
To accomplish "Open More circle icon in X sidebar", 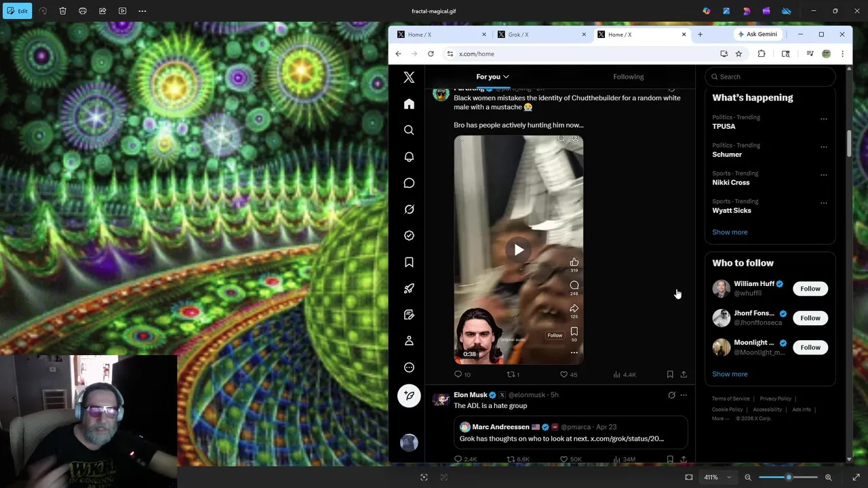I will pyautogui.click(x=409, y=367).
